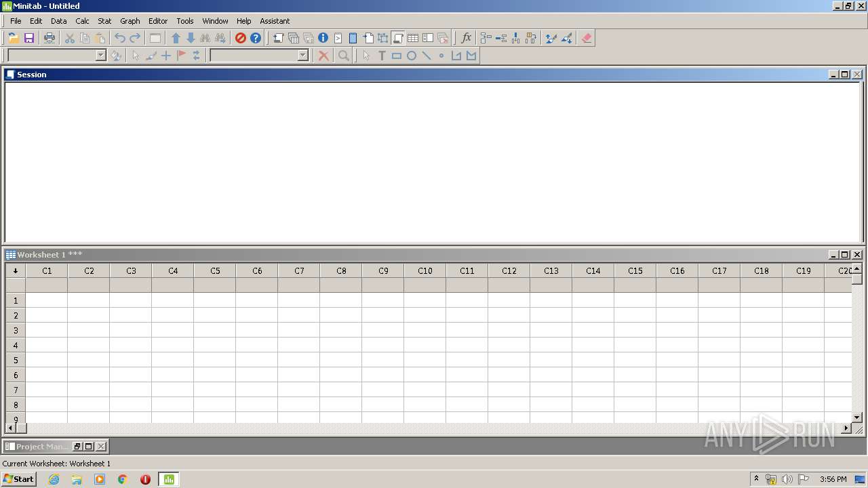
Task: Show the worksheets folder icon
Action: point(294,38)
